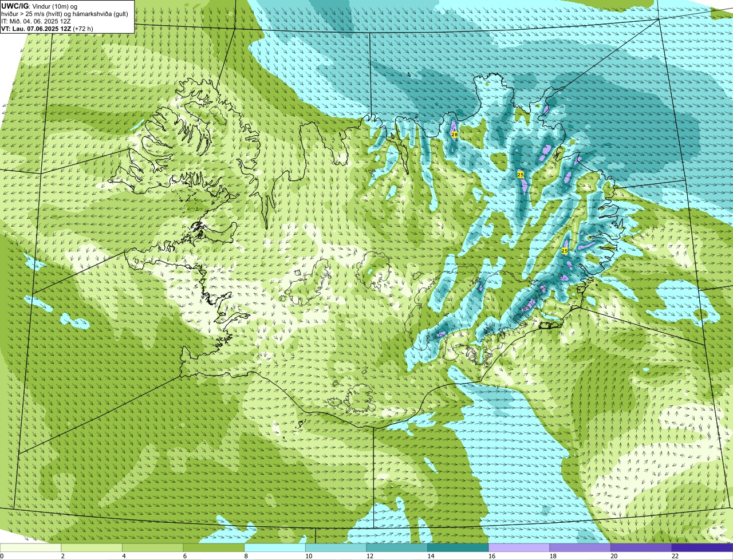Select the 6–8 m/s olive green swatch
This screenshot has height=560, width=733.
click(214, 547)
